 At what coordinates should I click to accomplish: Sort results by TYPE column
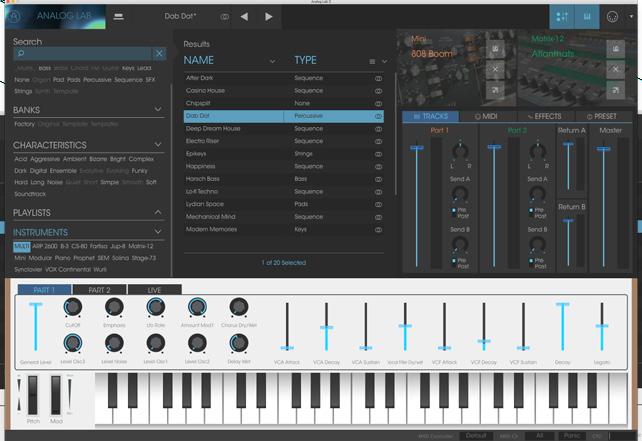[x=305, y=60]
